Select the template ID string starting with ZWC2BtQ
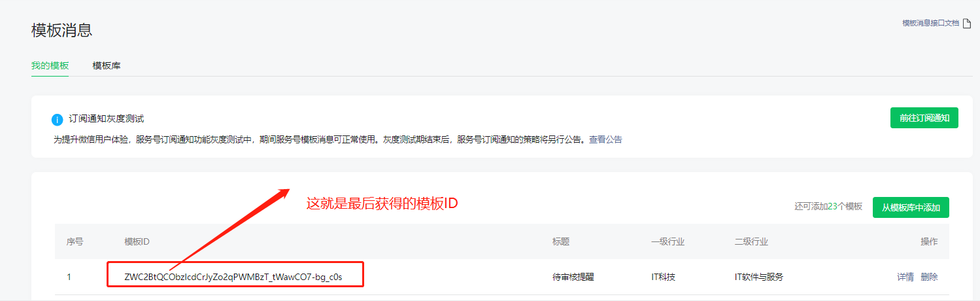This screenshot has width=980, height=301. click(233, 277)
